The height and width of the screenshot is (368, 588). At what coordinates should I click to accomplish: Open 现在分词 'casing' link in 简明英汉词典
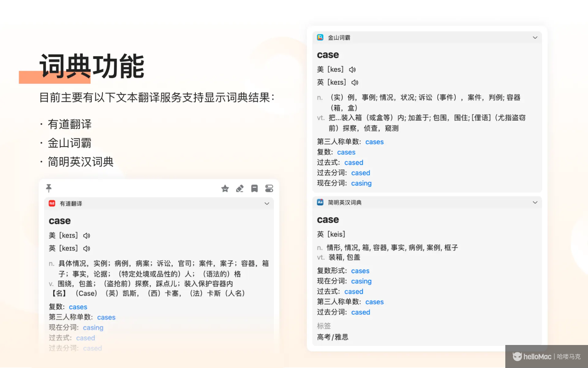(x=362, y=281)
